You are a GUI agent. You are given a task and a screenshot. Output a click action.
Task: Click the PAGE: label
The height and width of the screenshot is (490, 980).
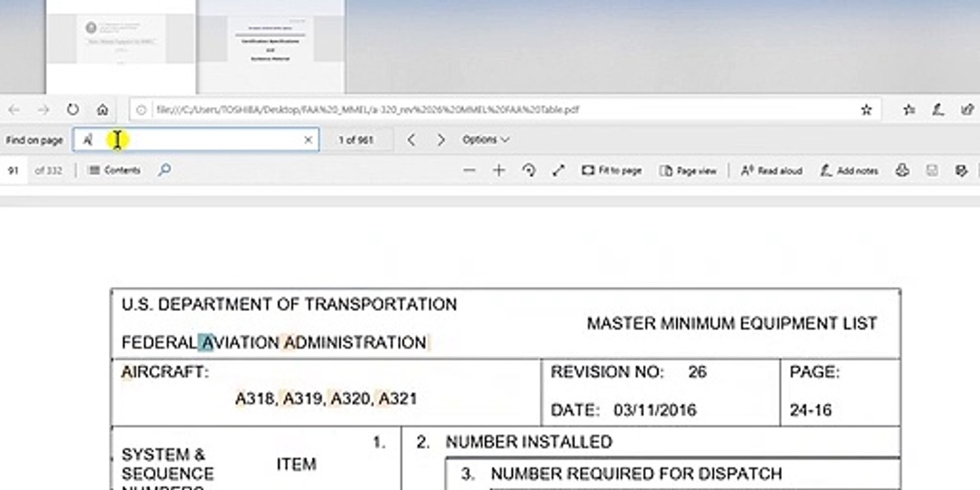815,372
